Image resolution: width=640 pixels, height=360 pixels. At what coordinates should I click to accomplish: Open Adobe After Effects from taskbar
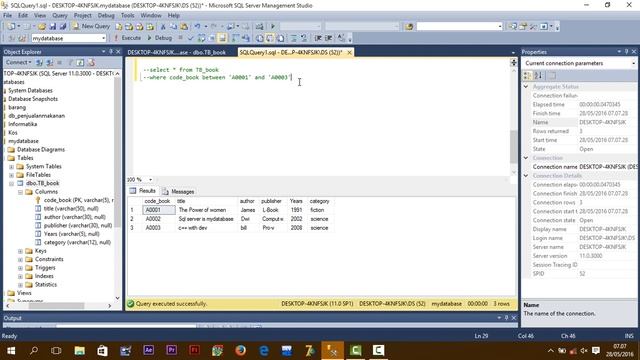click(149, 351)
